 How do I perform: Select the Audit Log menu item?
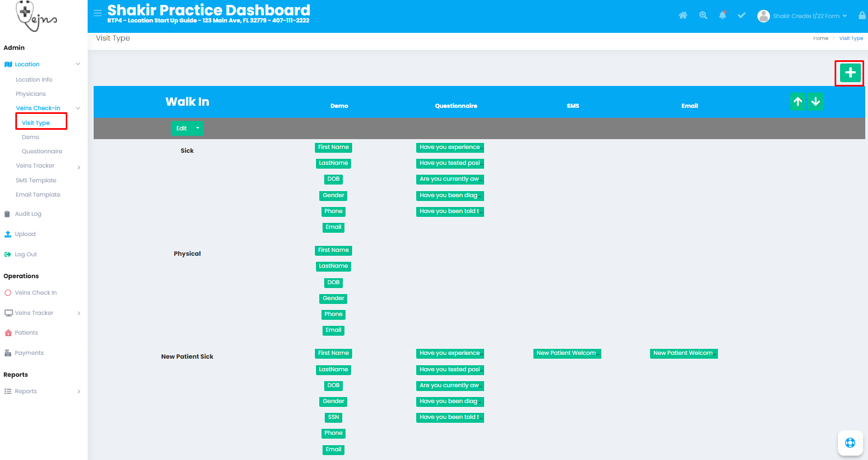tap(28, 214)
